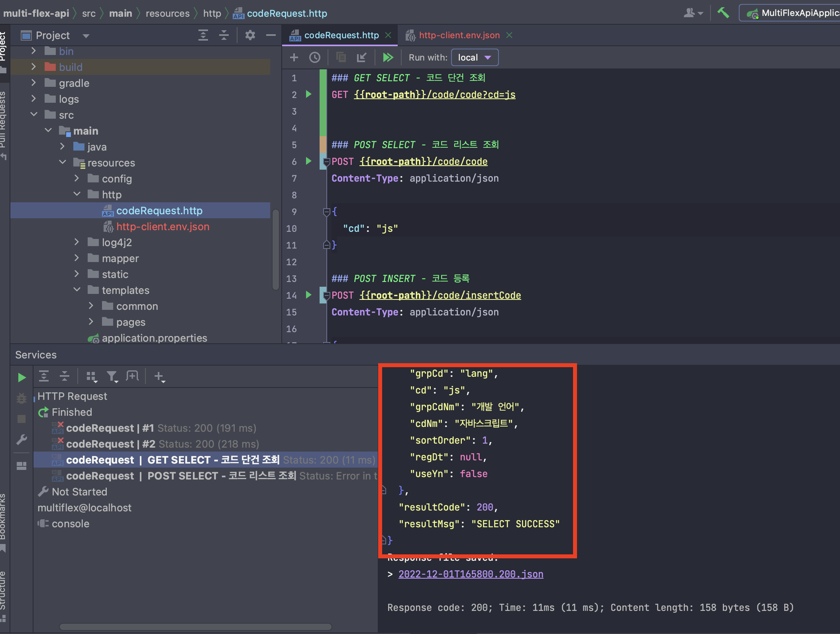Open the Run with local environment dropdown

click(x=474, y=57)
